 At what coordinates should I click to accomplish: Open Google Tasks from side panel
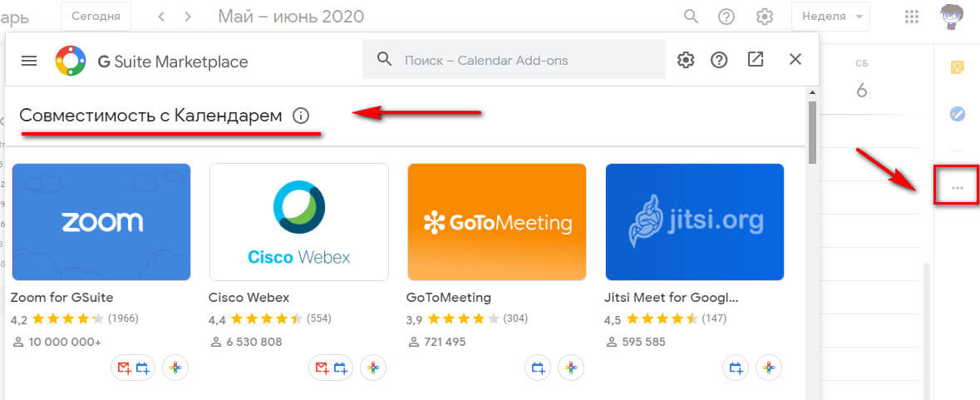(958, 115)
